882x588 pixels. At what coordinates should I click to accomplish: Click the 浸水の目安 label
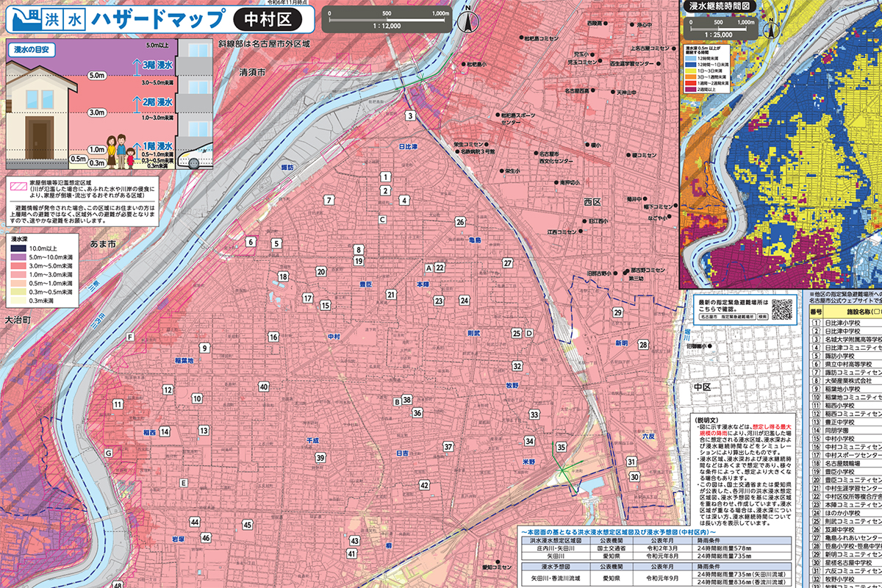click(x=30, y=51)
